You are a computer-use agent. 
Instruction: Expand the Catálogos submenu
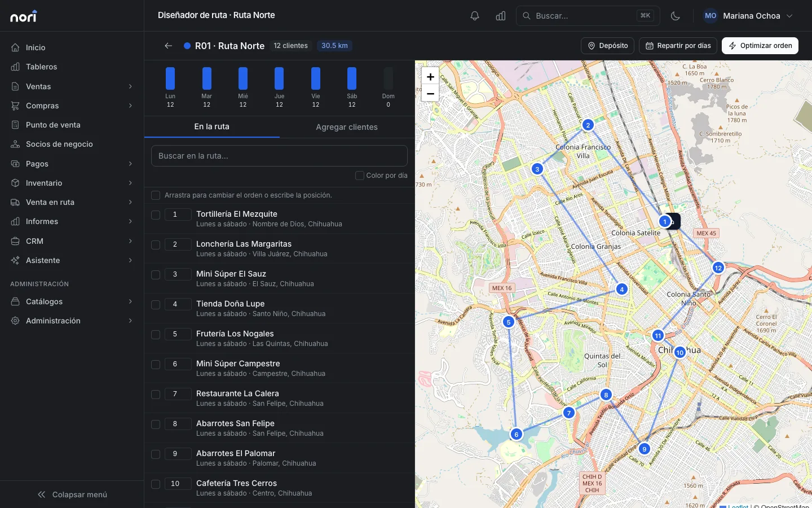click(72, 301)
